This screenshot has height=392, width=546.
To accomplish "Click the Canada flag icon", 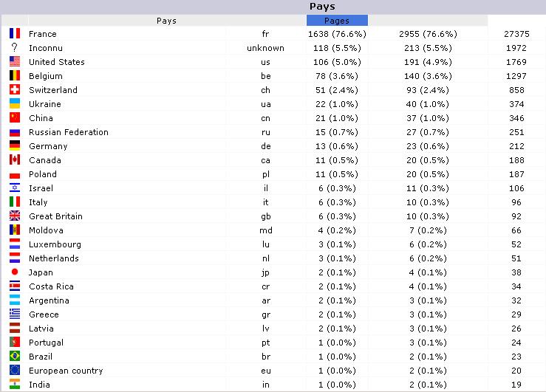I will click(x=15, y=160).
